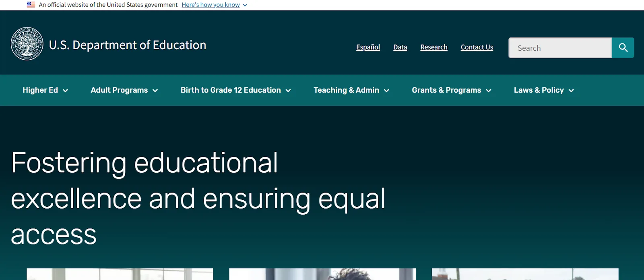Screen dimensions: 644x280
Task: Click the chevron next to Grants & Programs
Action: pyautogui.click(x=489, y=91)
